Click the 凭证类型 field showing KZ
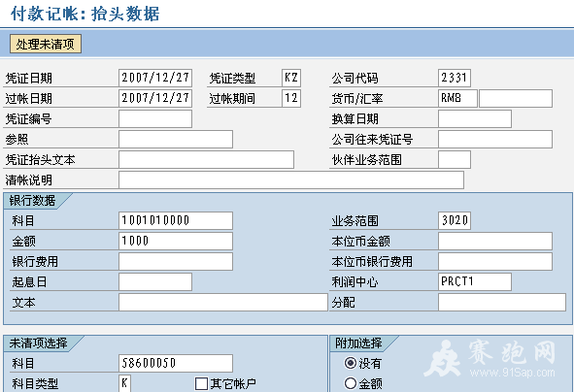The width and height of the screenshot is (574, 392). 291,78
